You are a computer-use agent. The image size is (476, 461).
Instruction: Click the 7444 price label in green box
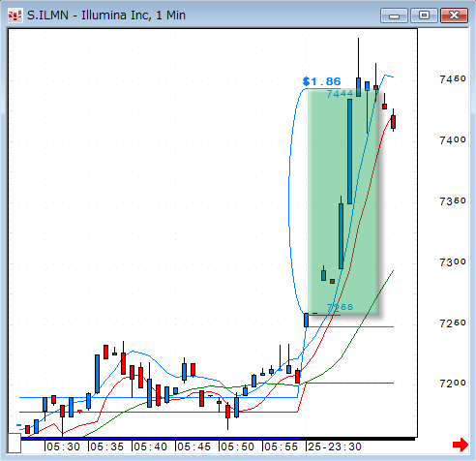tap(340, 94)
